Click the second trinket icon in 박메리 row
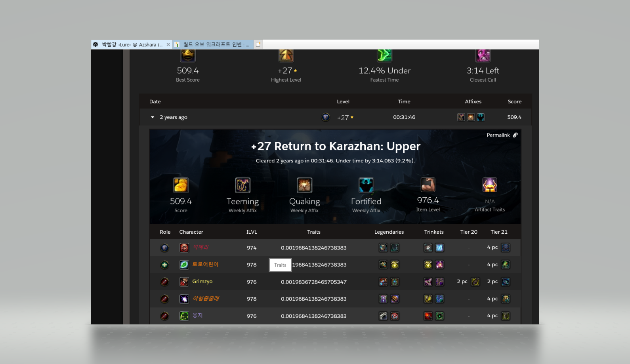This screenshot has height=364, width=630. [x=439, y=248]
